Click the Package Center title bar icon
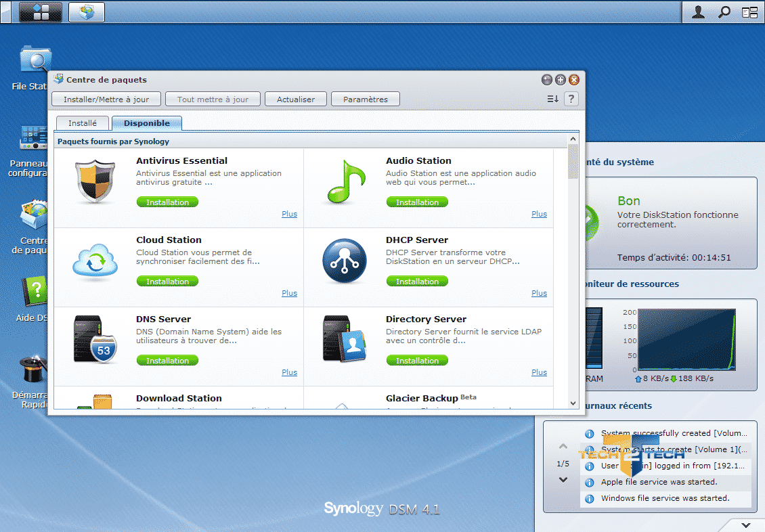Viewport: 765px width, 532px height. point(58,79)
